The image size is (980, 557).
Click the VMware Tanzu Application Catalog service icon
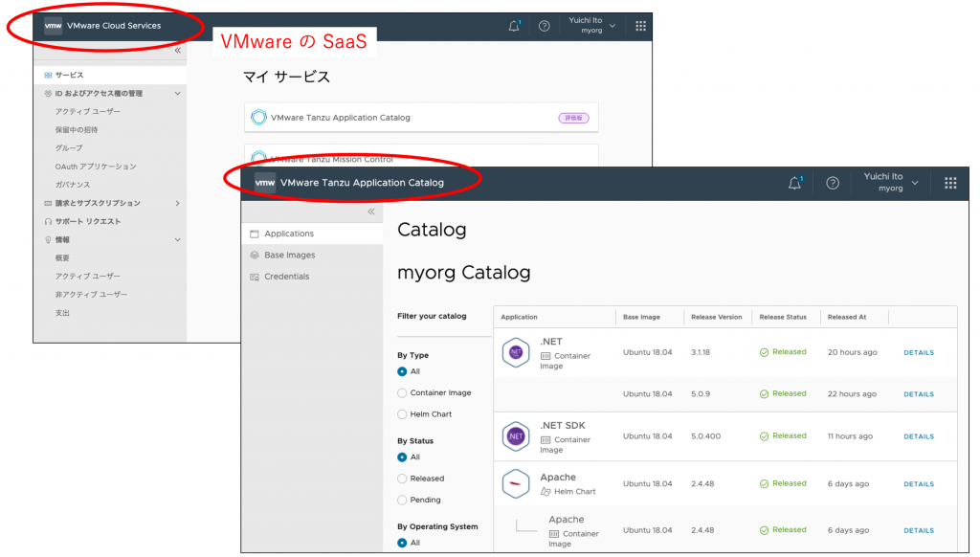click(x=258, y=118)
